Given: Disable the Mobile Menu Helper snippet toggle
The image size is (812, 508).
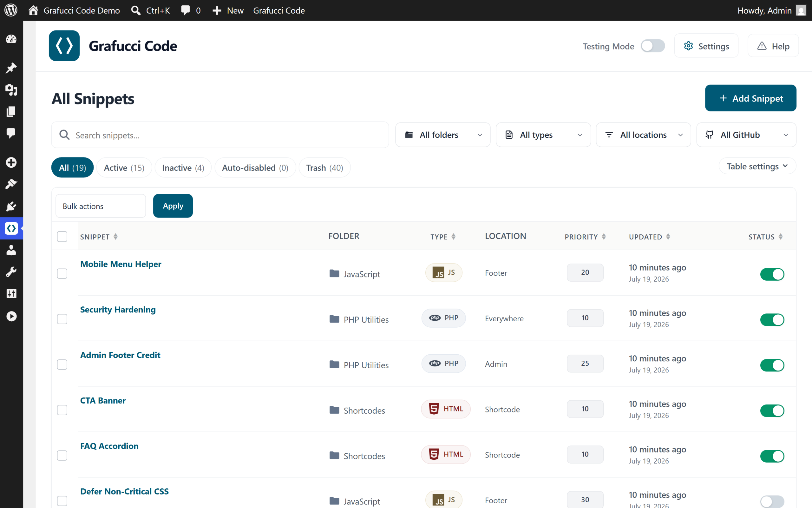Looking at the screenshot, I should coord(772,274).
